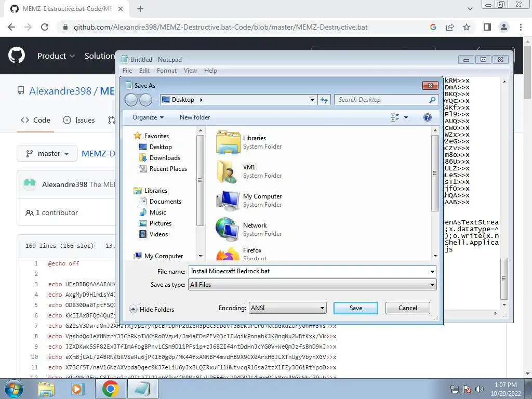Open Notepad Edit menu

click(x=144, y=71)
